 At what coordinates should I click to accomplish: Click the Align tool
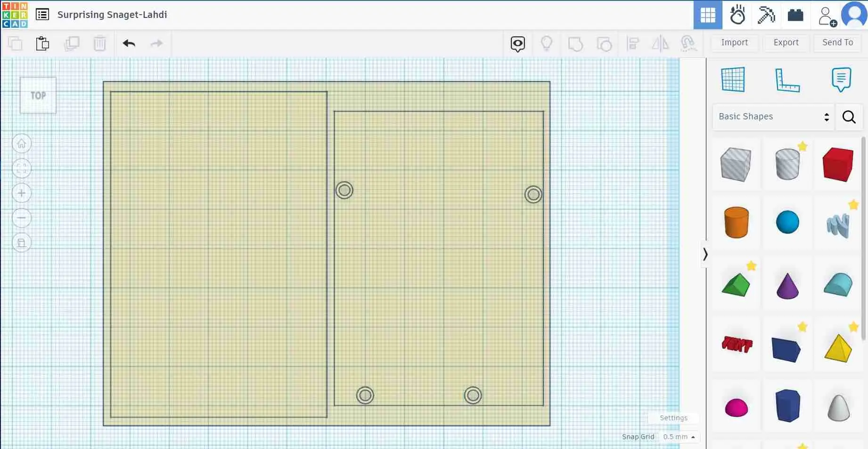(x=634, y=43)
